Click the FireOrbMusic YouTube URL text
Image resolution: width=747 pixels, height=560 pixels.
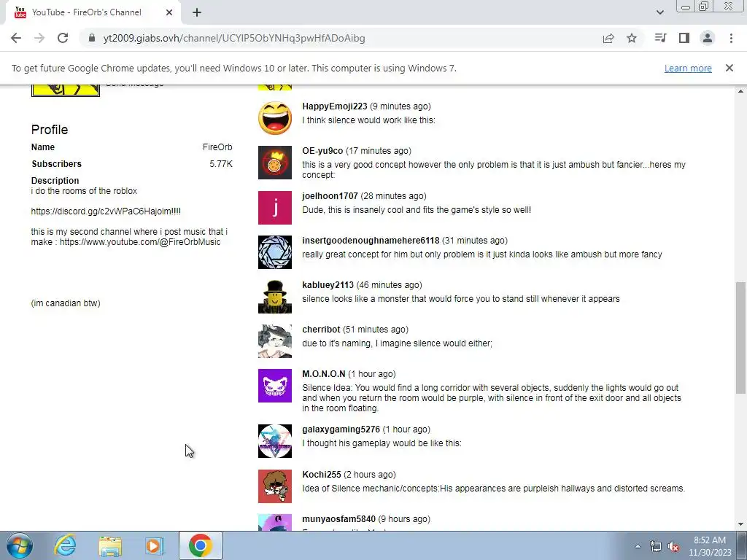point(140,242)
